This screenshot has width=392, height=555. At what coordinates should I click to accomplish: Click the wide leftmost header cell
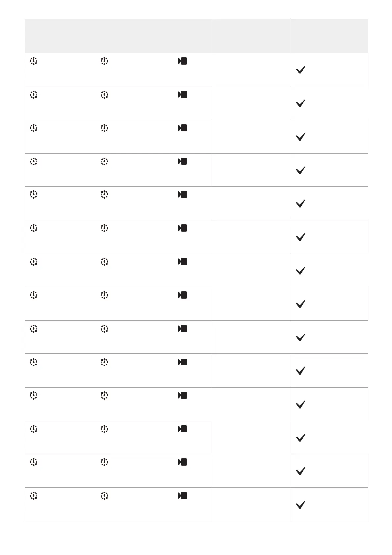click(118, 36)
